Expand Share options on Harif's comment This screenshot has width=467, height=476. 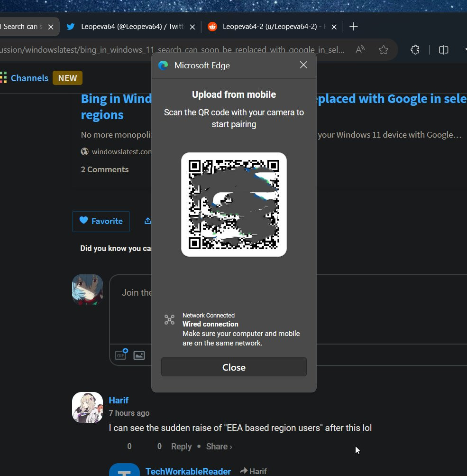pos(219,447)
